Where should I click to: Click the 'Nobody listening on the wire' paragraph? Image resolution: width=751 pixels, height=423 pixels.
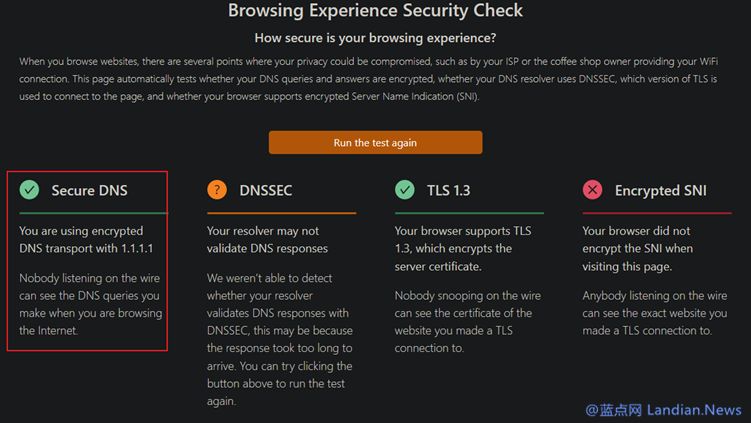91,304
